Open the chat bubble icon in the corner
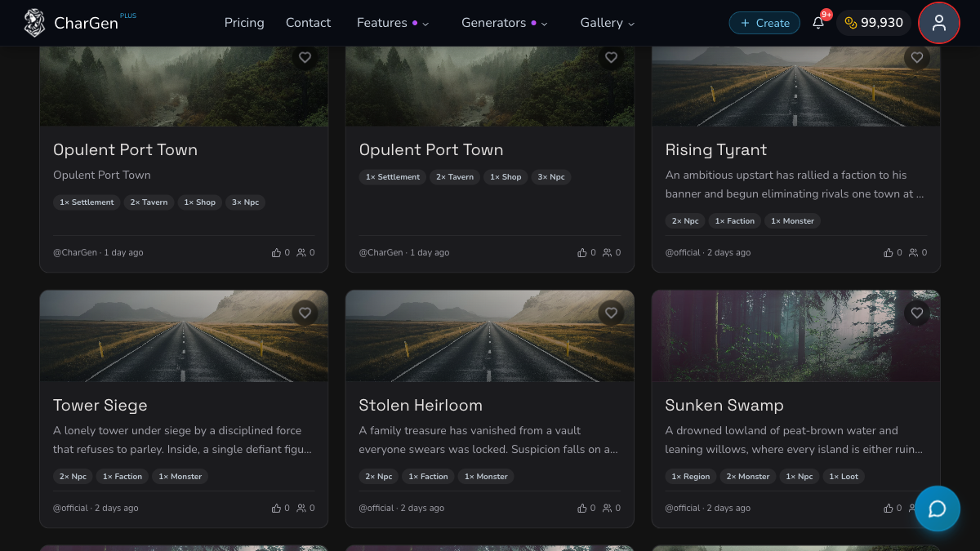This screenshot has width=980, height=551. coord(937,508)
